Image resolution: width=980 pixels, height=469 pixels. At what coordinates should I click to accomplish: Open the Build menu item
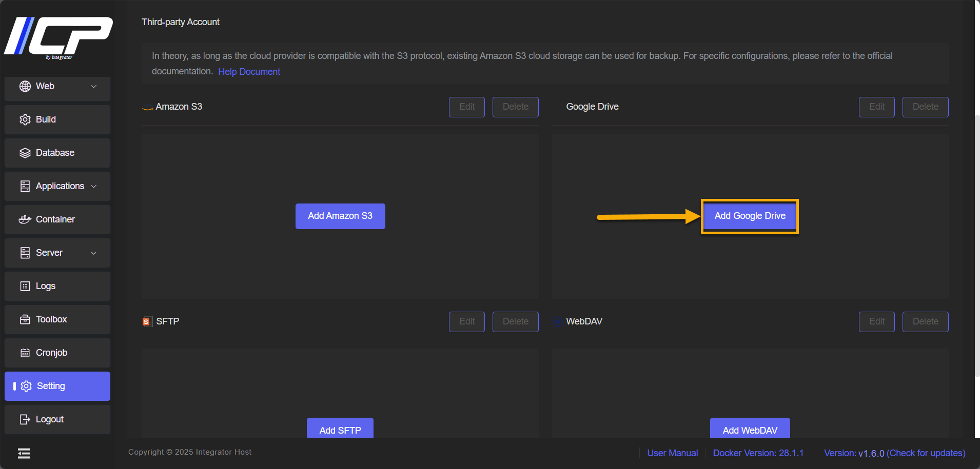coord(57,119)
